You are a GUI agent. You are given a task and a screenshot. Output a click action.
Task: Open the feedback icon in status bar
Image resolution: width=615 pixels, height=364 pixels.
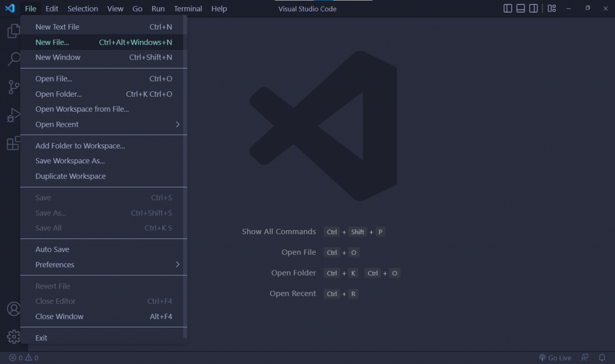point(585,357)
